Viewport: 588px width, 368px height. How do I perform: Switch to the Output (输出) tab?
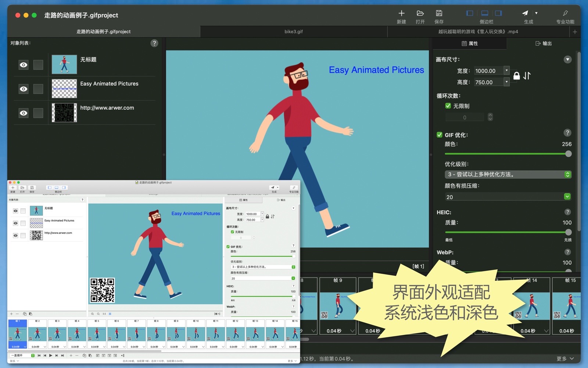544,43
